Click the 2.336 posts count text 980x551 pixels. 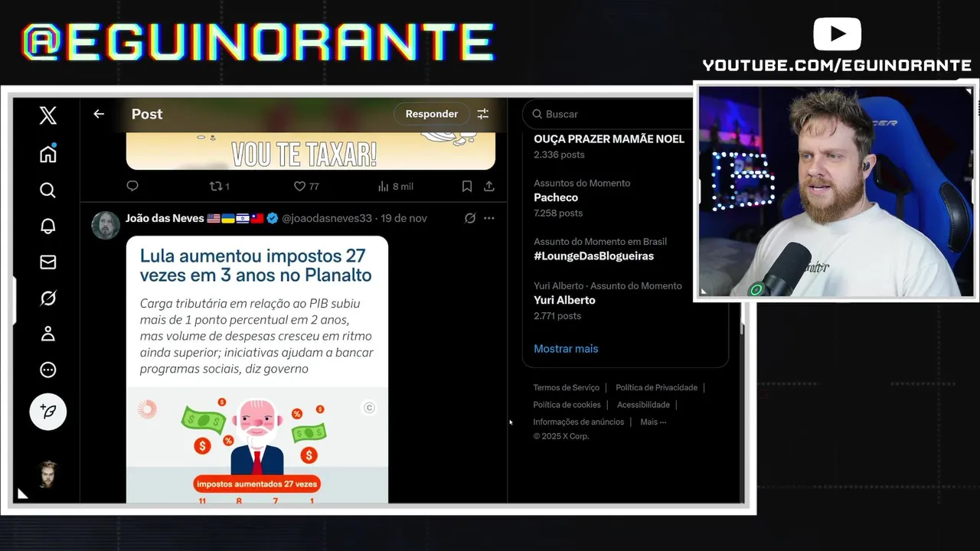tap(559, 155)
